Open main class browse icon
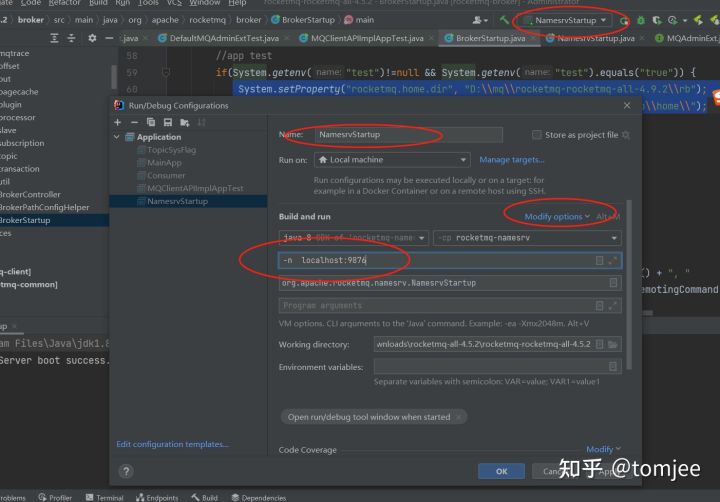Image resolution: width=720 pixels, height=502 pixels. (613, 283)
